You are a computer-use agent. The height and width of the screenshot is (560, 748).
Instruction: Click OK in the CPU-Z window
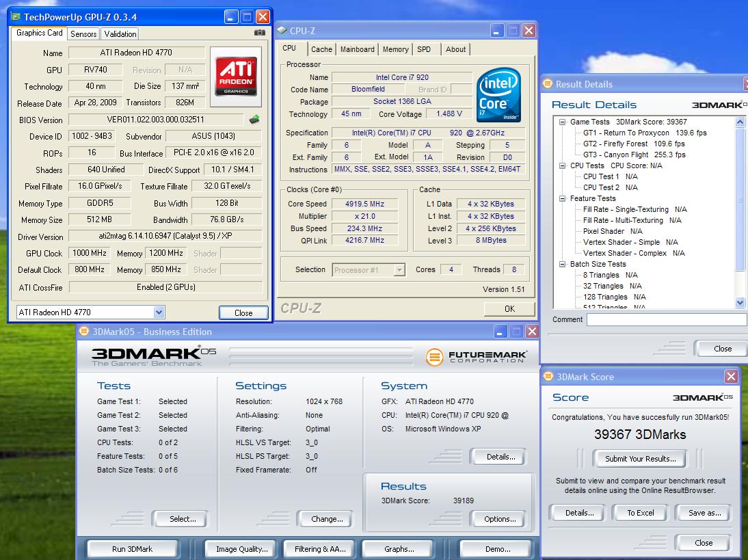509,308
